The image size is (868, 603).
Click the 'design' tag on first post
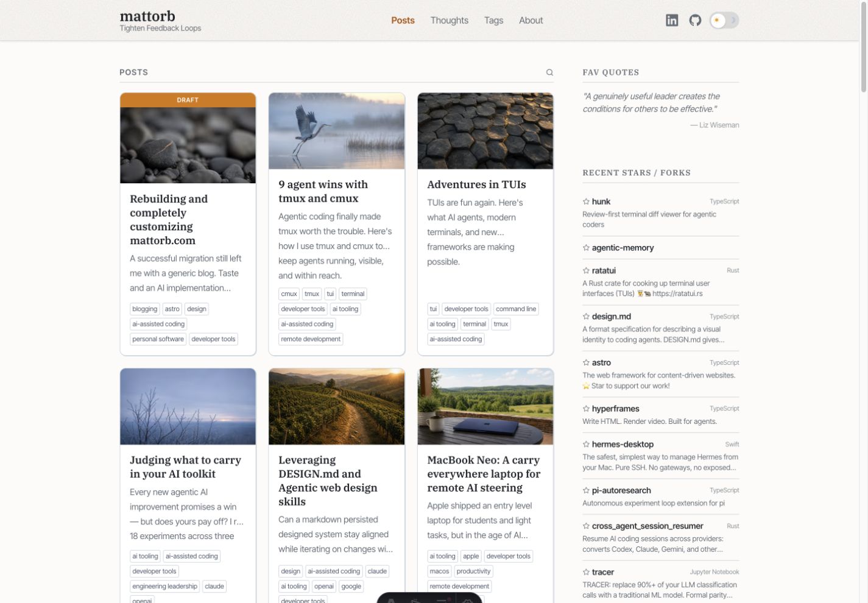coord(196,309)
